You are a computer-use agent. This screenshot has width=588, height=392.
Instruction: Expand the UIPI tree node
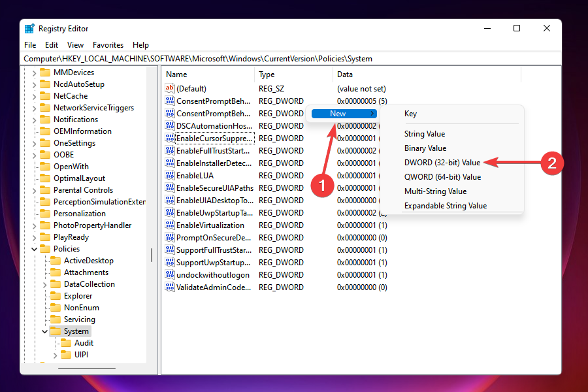pyautogui.click(x=55, y=355)
